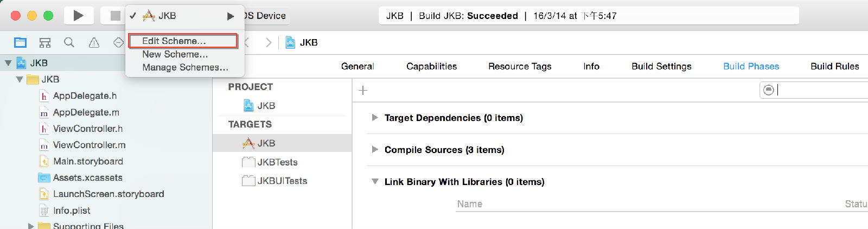
Task: Click the filter icon in search field
Action: 768,90
